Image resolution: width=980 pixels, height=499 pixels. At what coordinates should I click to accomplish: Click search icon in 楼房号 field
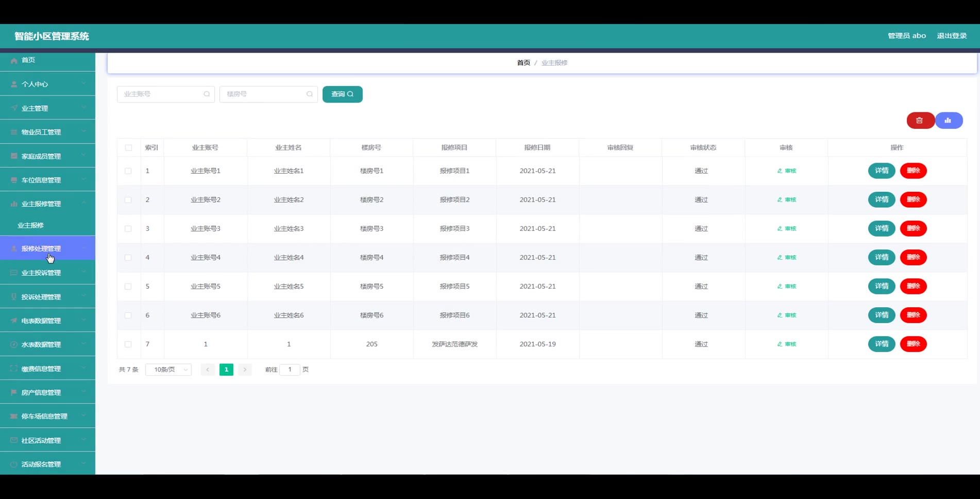(x=310, y=94)
